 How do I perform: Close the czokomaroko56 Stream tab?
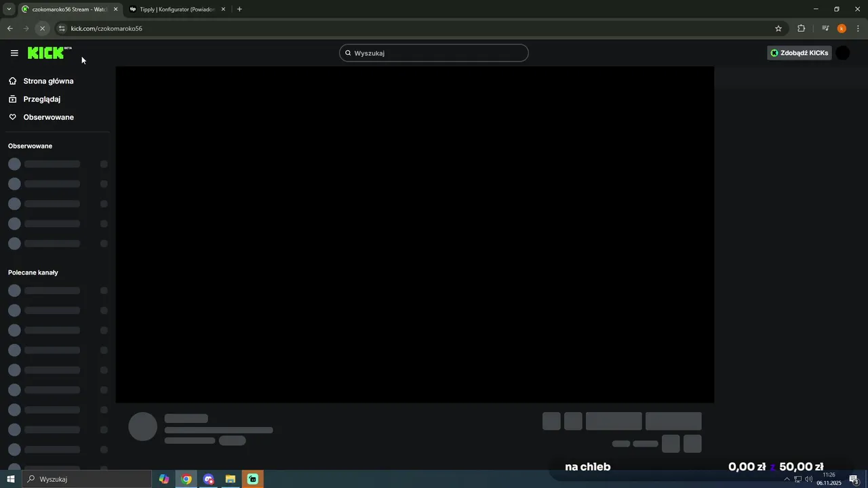click(115, 9)
